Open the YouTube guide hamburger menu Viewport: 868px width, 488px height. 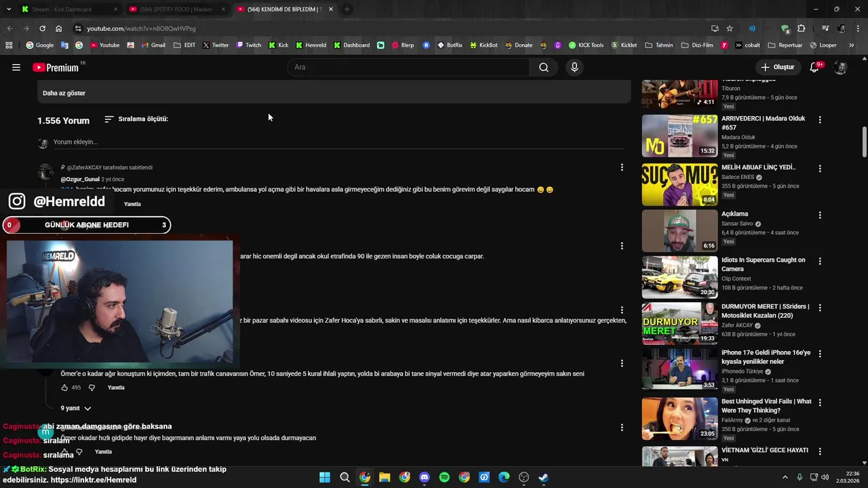(16, 67)
